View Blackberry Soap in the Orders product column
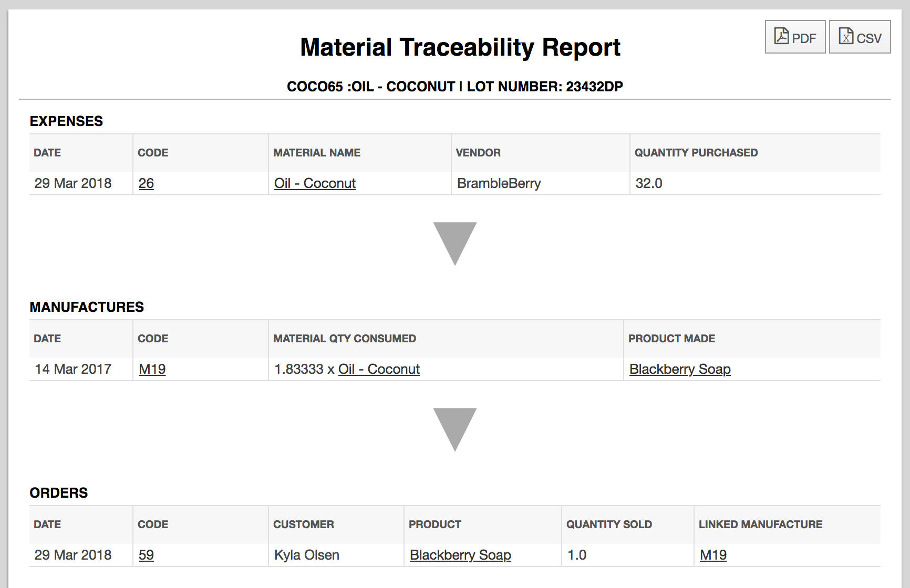The height and width of the screenshot is (588, 910). (460, 555)
